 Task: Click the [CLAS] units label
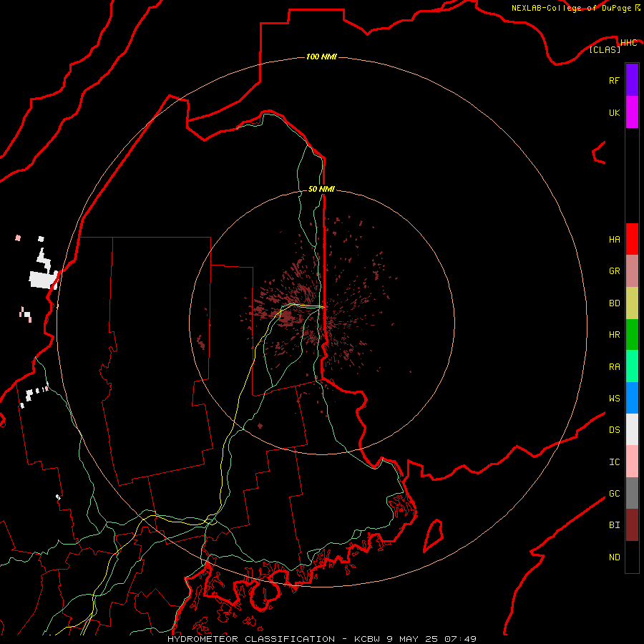(x=605, y=49)
